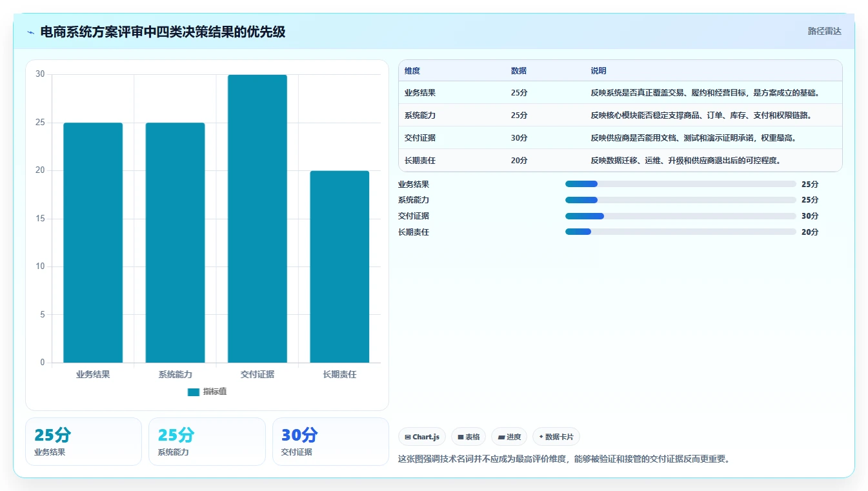The image size is (868, 491).
Task: Click the 20分 value beside the 长期责任 progress bar
Action: [x=810, y=232]
